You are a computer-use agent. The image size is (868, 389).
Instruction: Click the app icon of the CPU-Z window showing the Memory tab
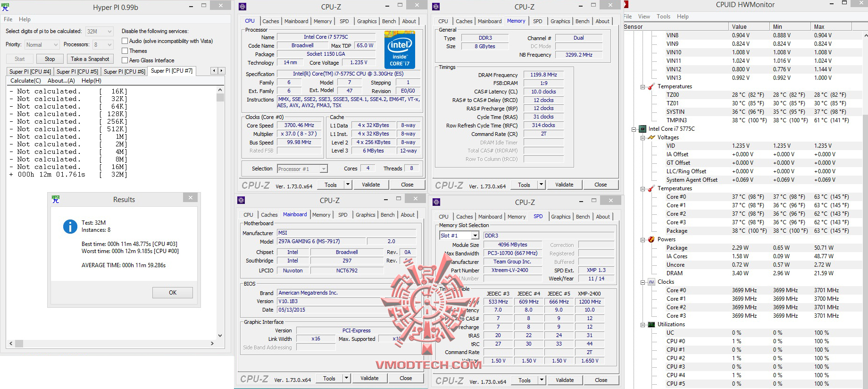coord(436,7)
